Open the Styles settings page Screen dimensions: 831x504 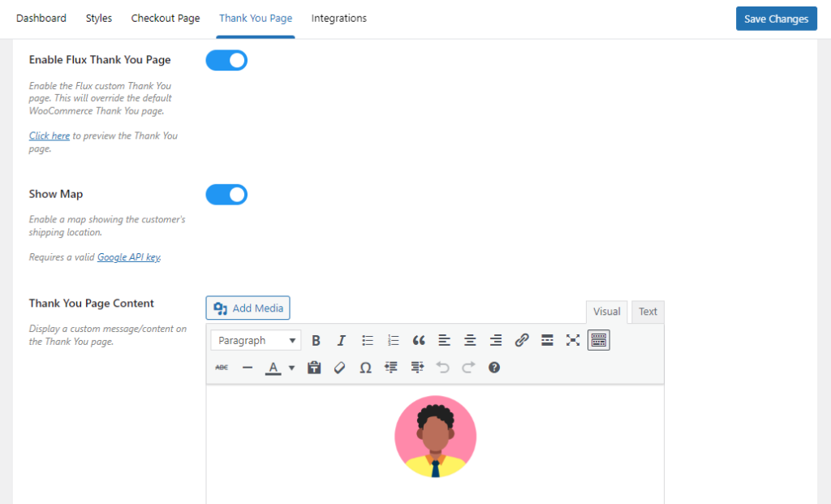tap(98, 18)
